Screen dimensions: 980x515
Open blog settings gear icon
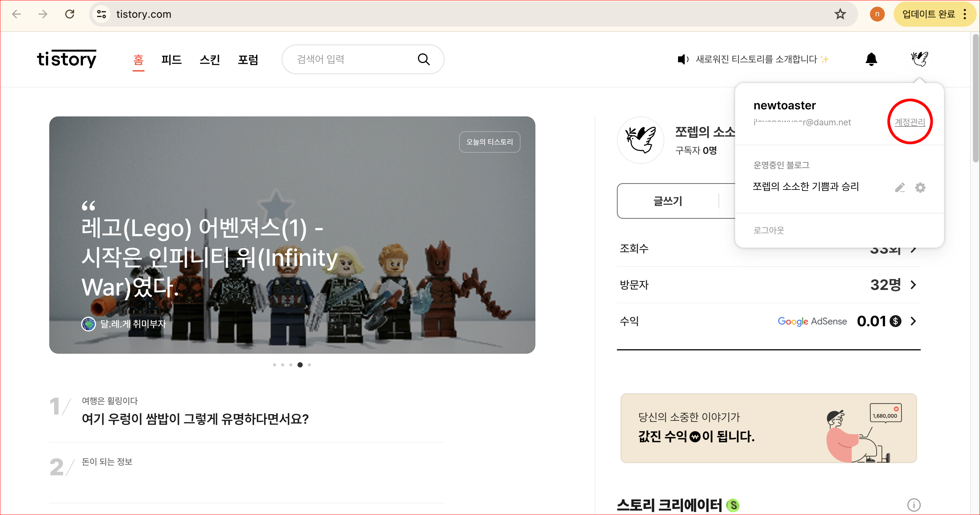920,187
